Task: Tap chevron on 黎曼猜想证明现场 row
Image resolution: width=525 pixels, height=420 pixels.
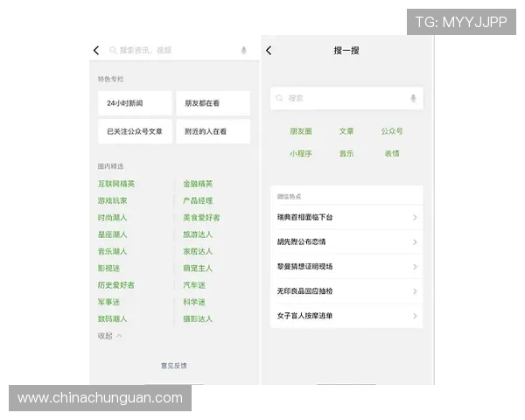Action: [415, 267]
